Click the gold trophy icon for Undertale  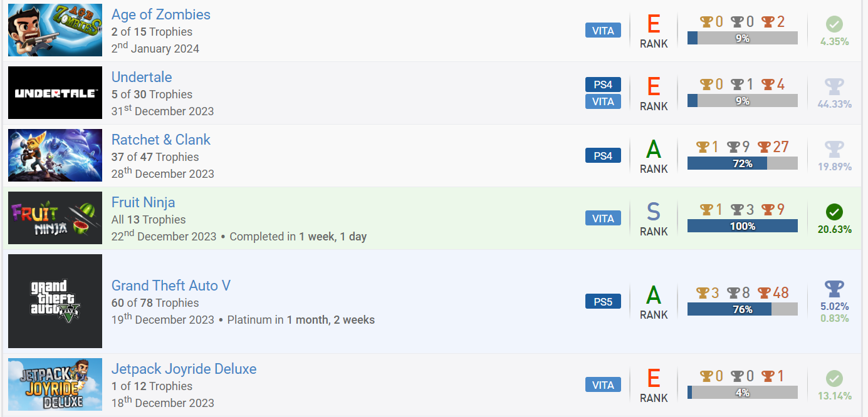click(706, 85)
